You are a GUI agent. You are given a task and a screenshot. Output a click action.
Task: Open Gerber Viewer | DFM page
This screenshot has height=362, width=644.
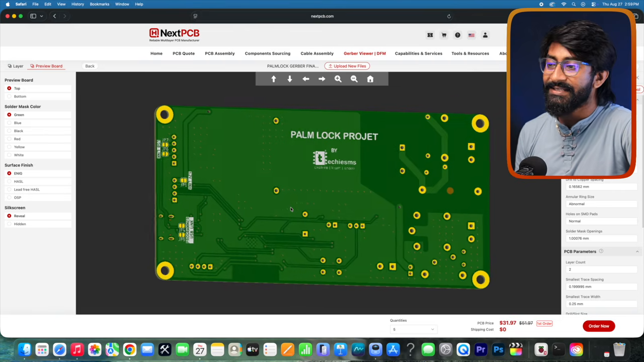365,53
